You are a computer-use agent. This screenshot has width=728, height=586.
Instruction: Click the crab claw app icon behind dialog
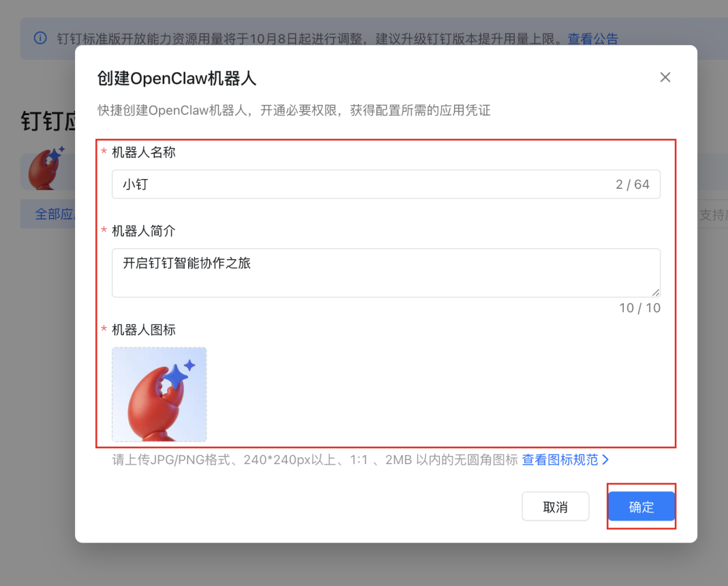(x=46, y=168)
